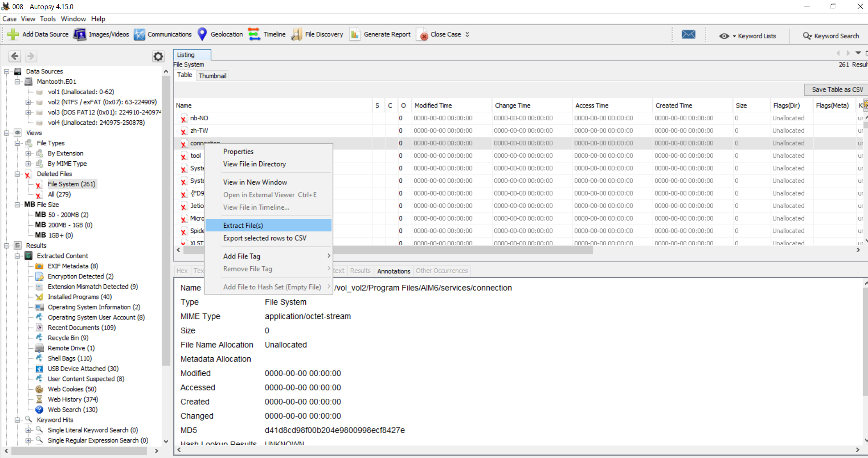Select Recent Documents (109) node

[x=82, y=328]
